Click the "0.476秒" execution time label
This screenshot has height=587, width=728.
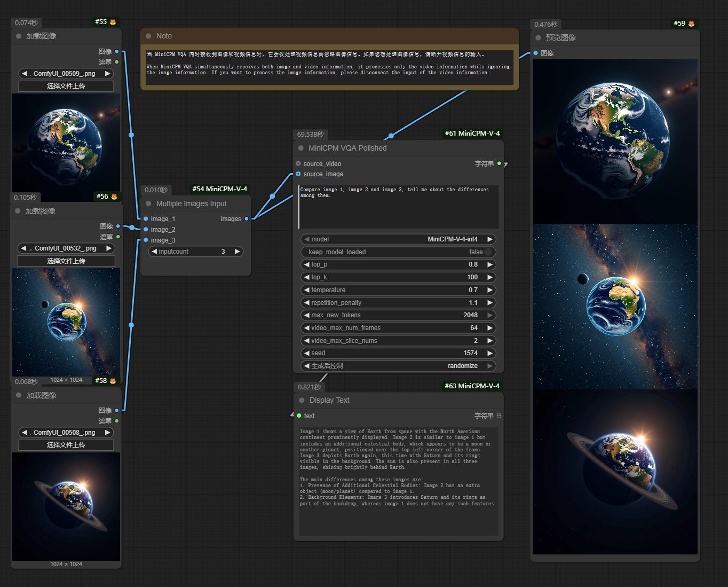[x=546, y=25]
